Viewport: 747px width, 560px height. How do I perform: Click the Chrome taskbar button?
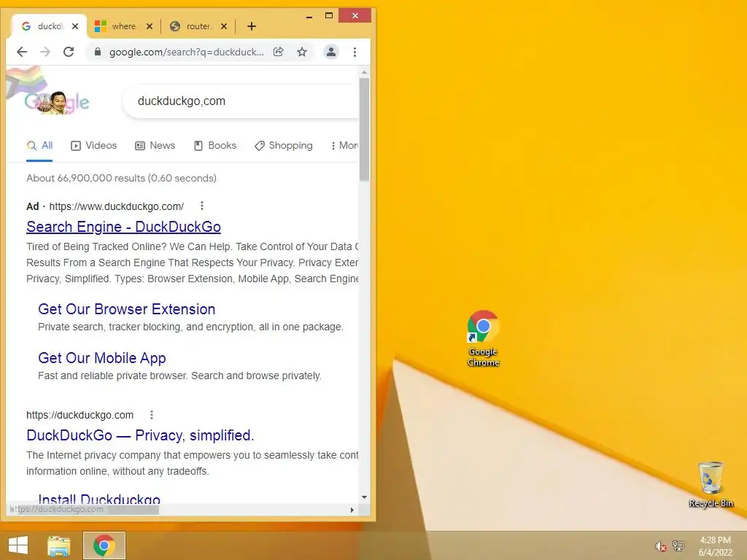click(x=104, y=545)
